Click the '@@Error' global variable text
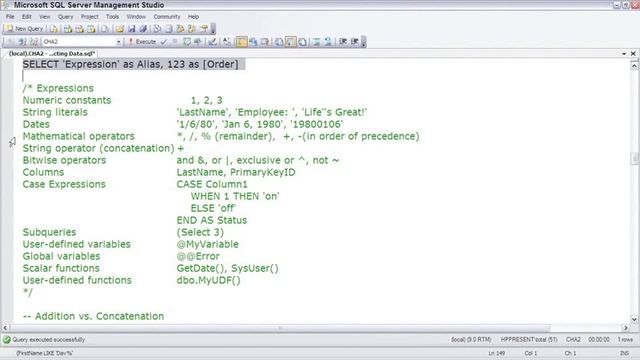Screen dimensions: 640x360 click(x=198, y=256)
